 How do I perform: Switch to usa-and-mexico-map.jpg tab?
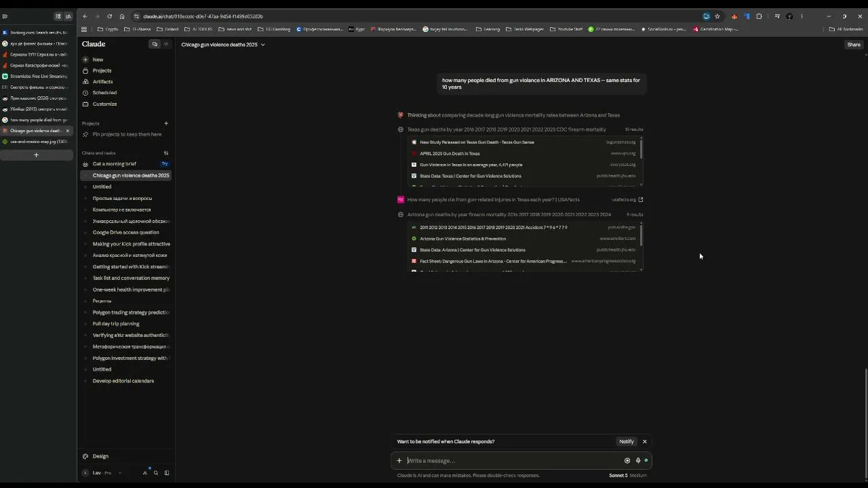(36, 142)
